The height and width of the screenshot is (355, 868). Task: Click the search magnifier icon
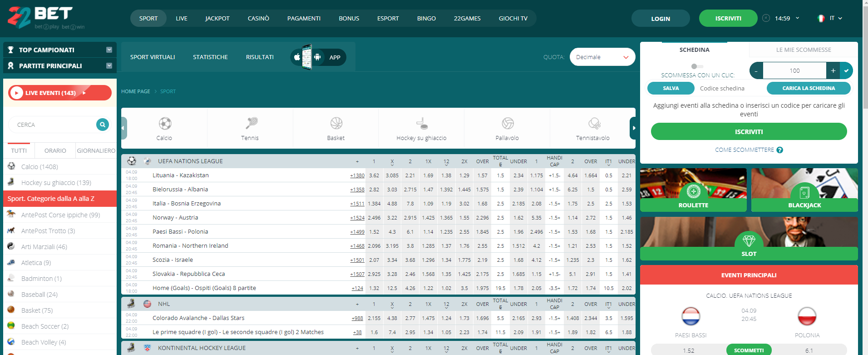point(103,124)
